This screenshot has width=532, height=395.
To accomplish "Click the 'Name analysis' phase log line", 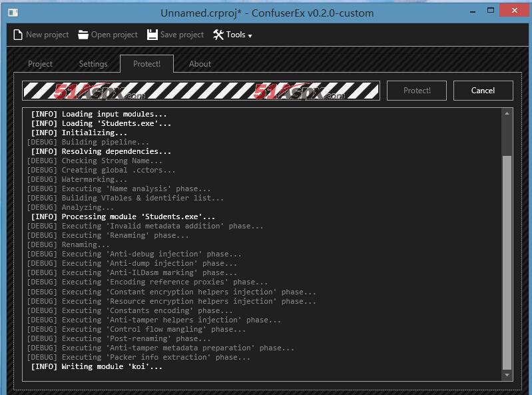I will coord(119,189).
